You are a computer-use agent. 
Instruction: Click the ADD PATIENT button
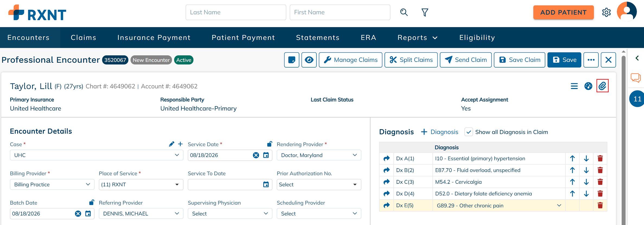tap(563, 12)
